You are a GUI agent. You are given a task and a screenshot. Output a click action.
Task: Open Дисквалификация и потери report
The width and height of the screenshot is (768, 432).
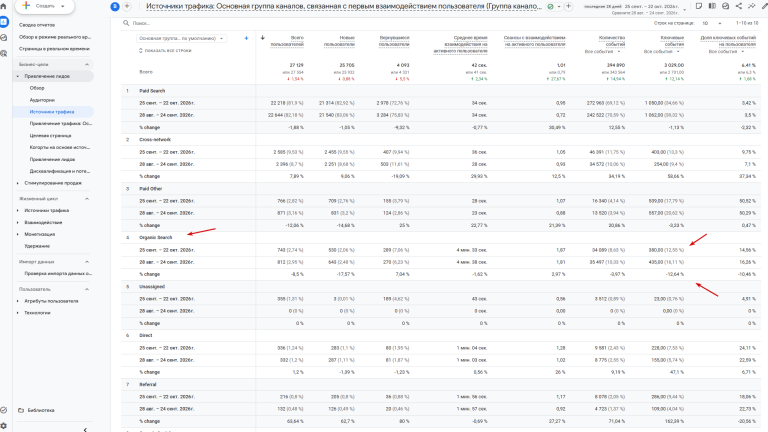click(60, 171)
